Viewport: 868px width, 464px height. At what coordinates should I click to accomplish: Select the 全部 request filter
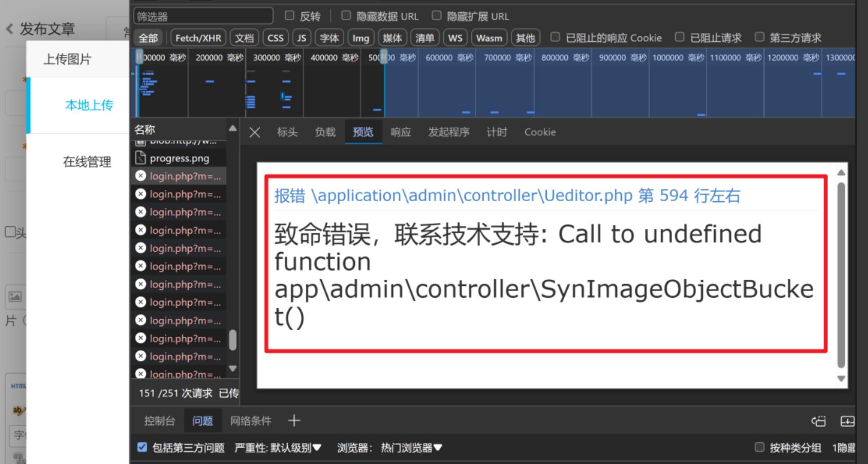point(148,37)
